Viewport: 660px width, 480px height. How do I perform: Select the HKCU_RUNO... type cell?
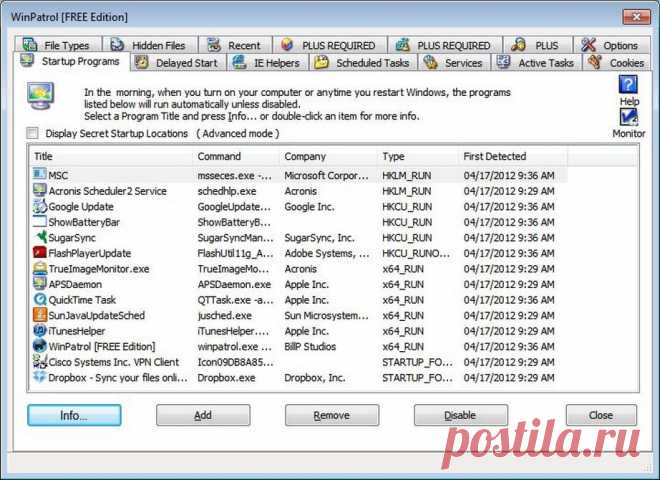(416, 253)
